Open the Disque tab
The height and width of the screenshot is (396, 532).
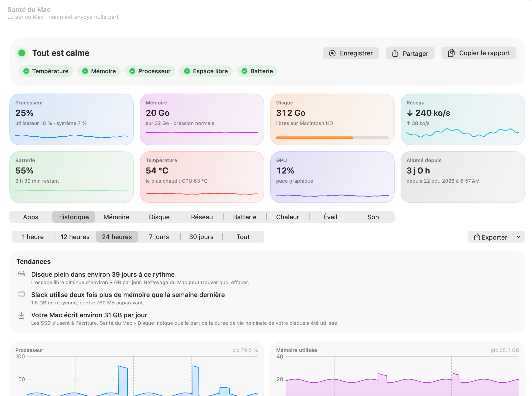159,217
